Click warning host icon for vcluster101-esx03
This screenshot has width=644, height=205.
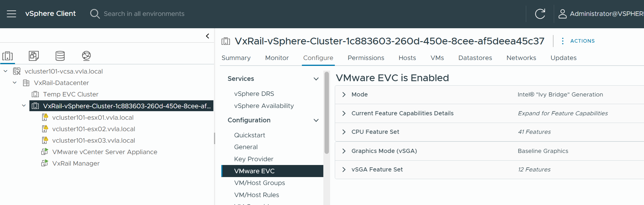pyautogui.click(x=45, y=140)
